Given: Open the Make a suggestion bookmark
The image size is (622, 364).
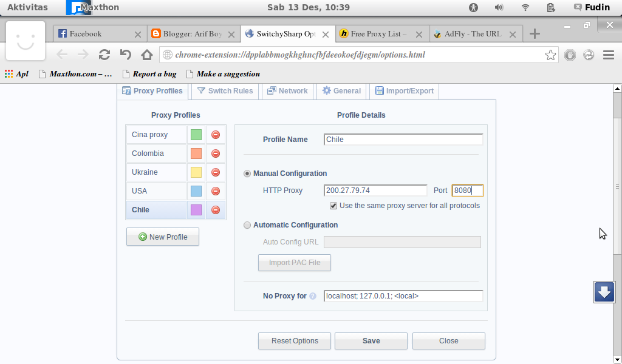Looking at the screenshot, I should [x=223, y=73].
